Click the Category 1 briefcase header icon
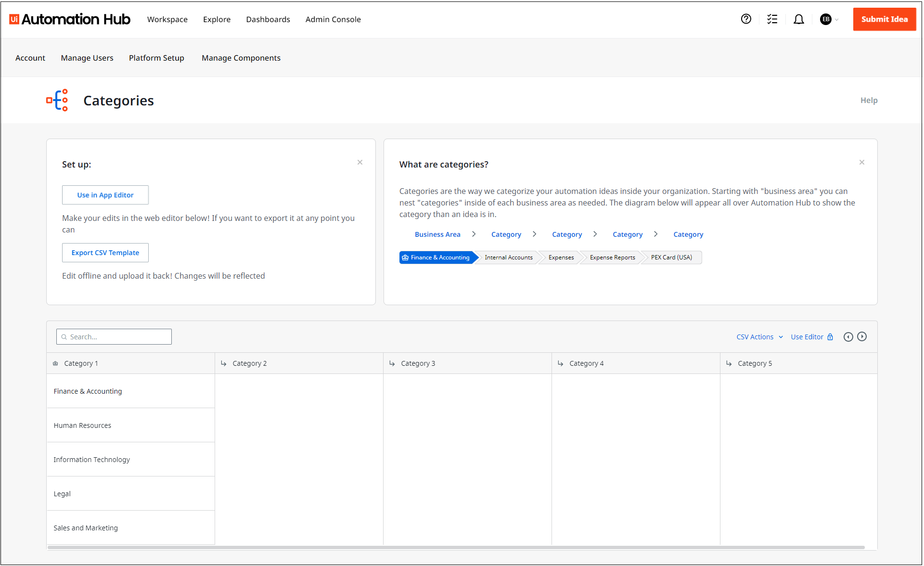Image resolution: width=924 pixels, height=566 pixels. tap(55, 363)
